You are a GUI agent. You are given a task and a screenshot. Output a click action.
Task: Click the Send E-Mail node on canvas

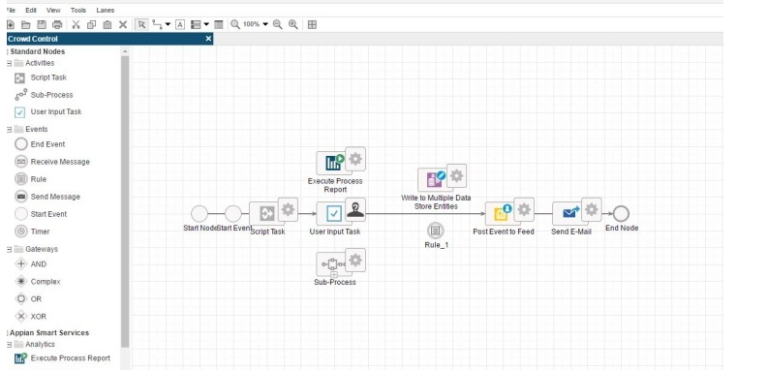(571, 214)
